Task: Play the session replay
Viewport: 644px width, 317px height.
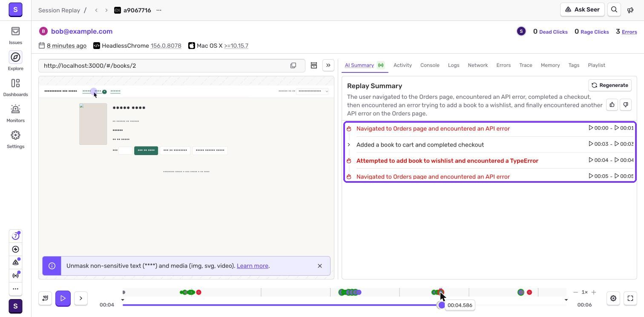Action: point(63,298)
